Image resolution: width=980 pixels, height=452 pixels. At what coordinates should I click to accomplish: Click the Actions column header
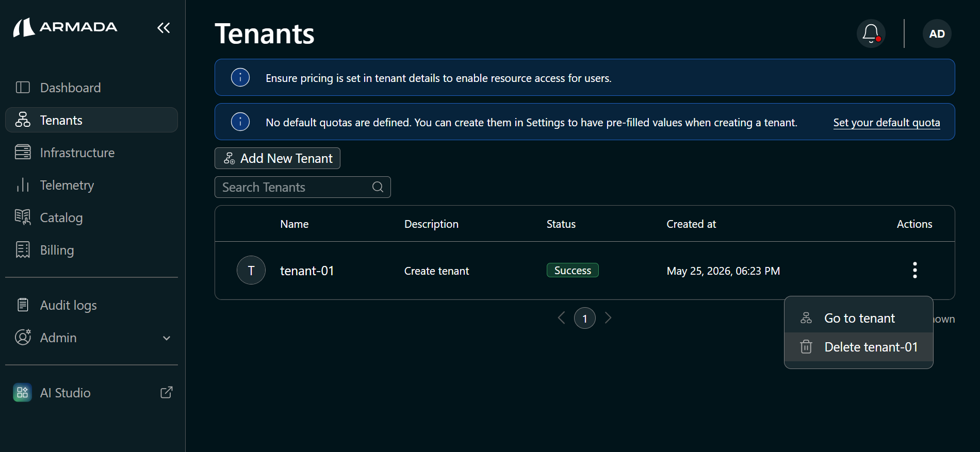click(x=914, y=224)
